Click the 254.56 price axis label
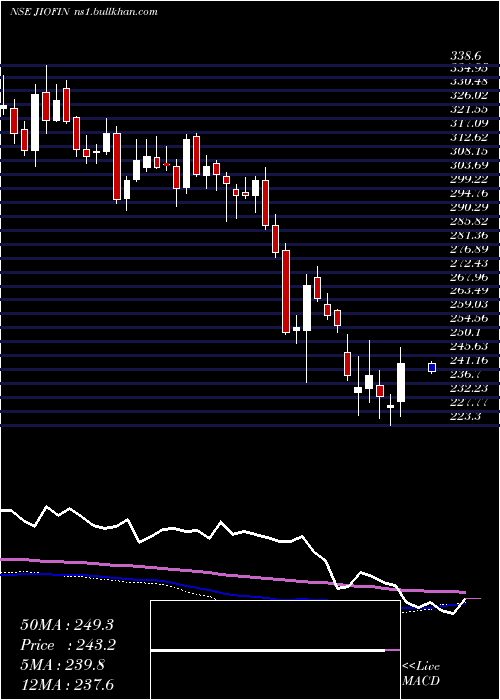Screen dimensions: 500x700 click(x=468, y=319)
